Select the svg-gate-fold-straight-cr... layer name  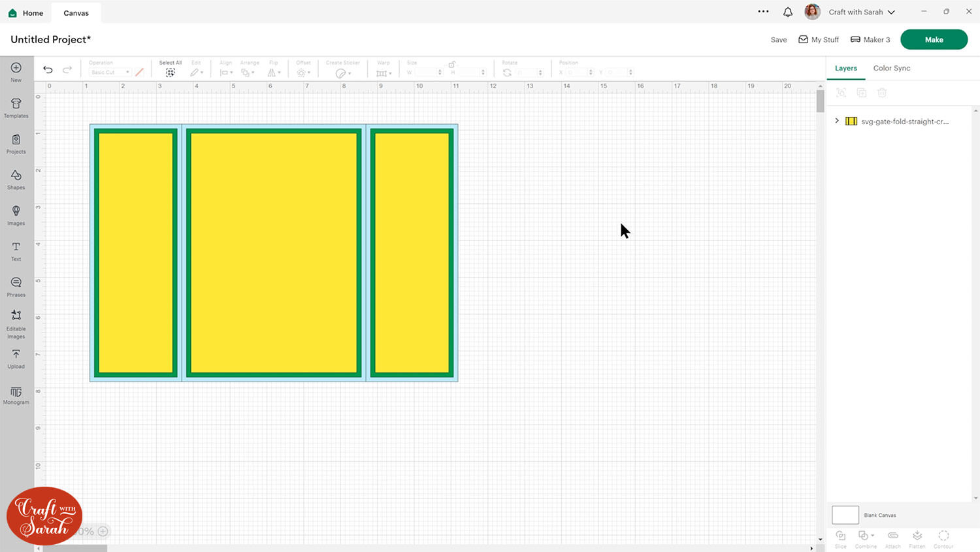tap(905, 122)
